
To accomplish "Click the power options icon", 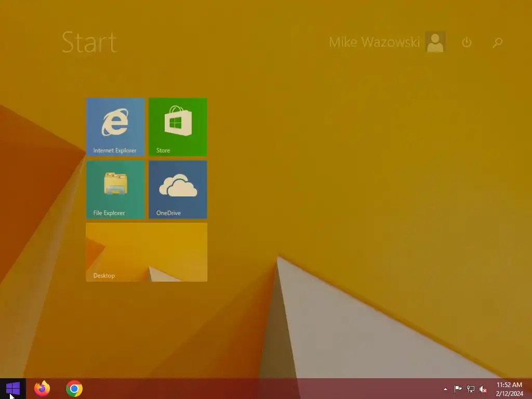I will click(x=467, y=43).
